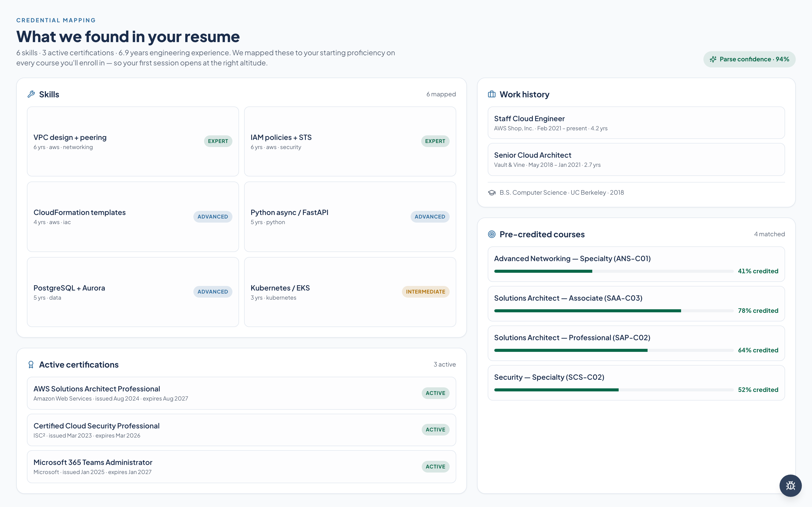The height and width of the screenshot is (507, 812).
Task: Click the graduation cap education icon
Action: click(492, 192)
